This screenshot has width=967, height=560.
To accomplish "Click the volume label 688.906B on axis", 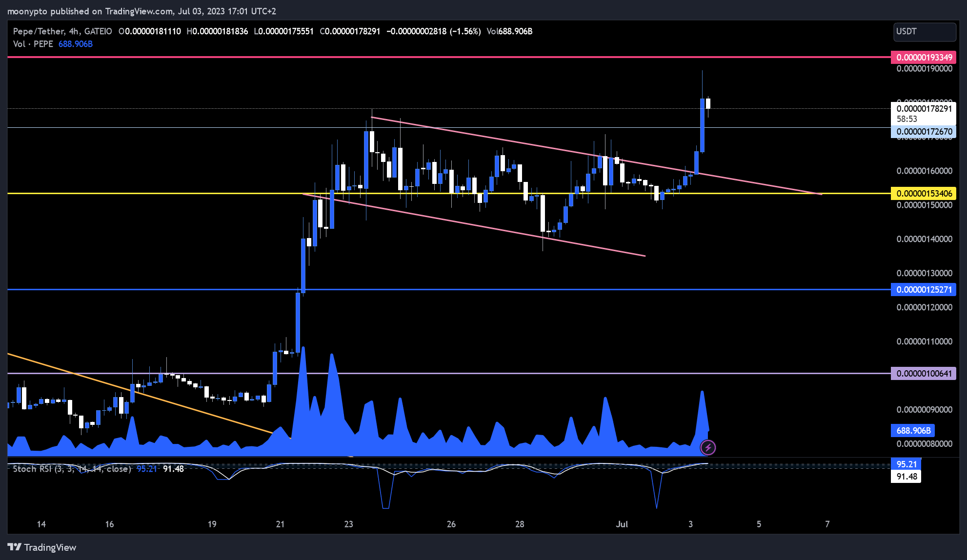I will [x=913, y=431].
